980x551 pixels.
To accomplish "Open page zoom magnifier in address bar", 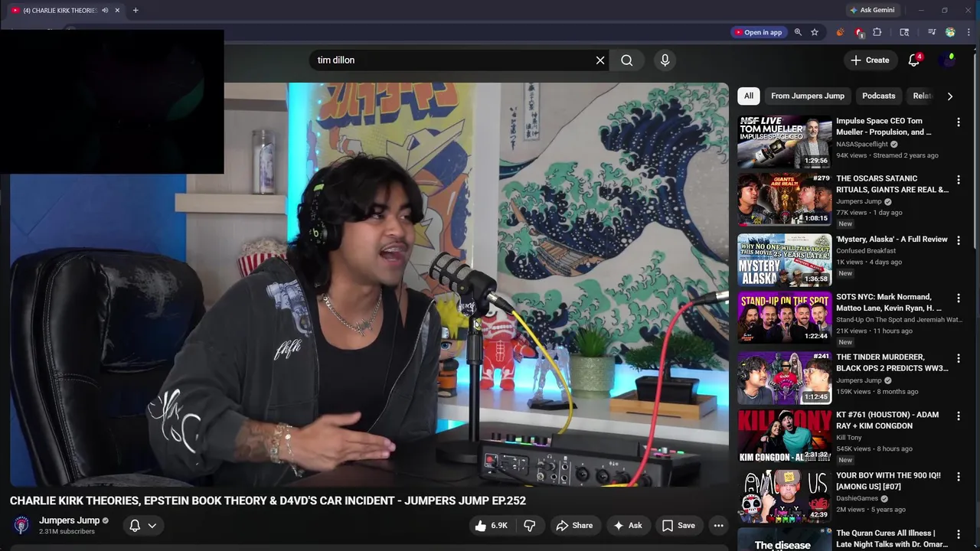I will [798, 32].
